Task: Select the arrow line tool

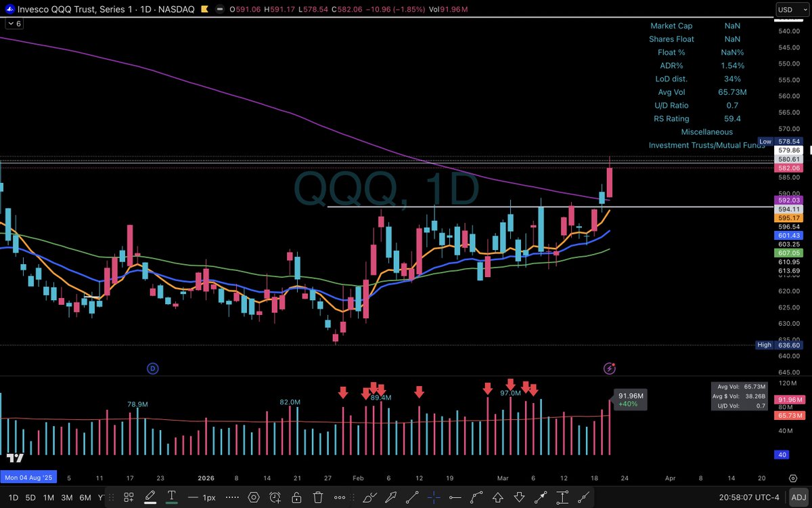Action: pos(541,496)
